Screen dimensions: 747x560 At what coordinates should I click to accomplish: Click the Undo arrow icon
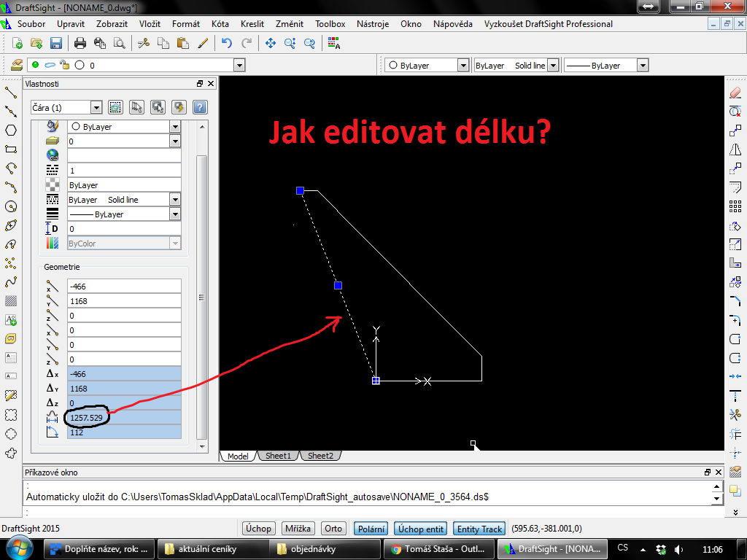[x=227, y=43]
